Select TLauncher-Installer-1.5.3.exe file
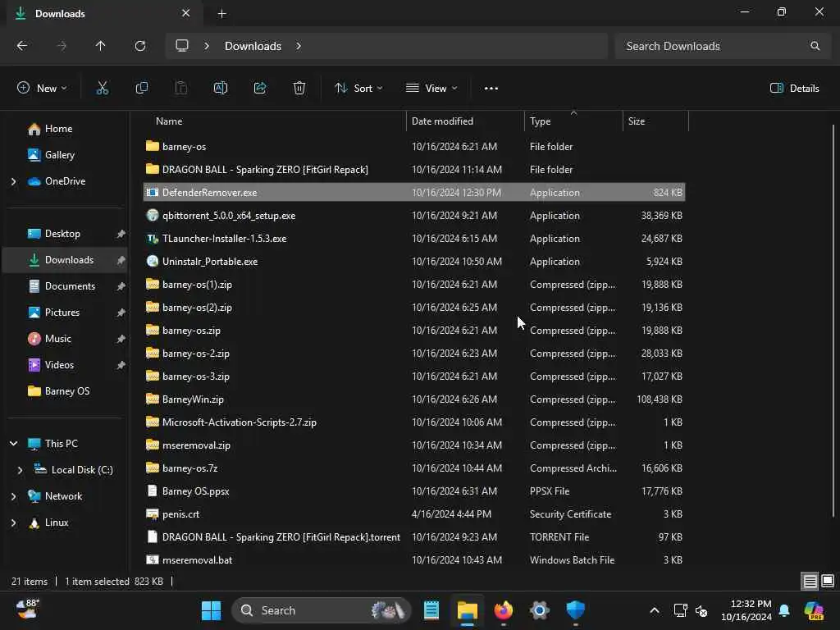Viewport: 840px width, 630px height. [x=414, y=239]
